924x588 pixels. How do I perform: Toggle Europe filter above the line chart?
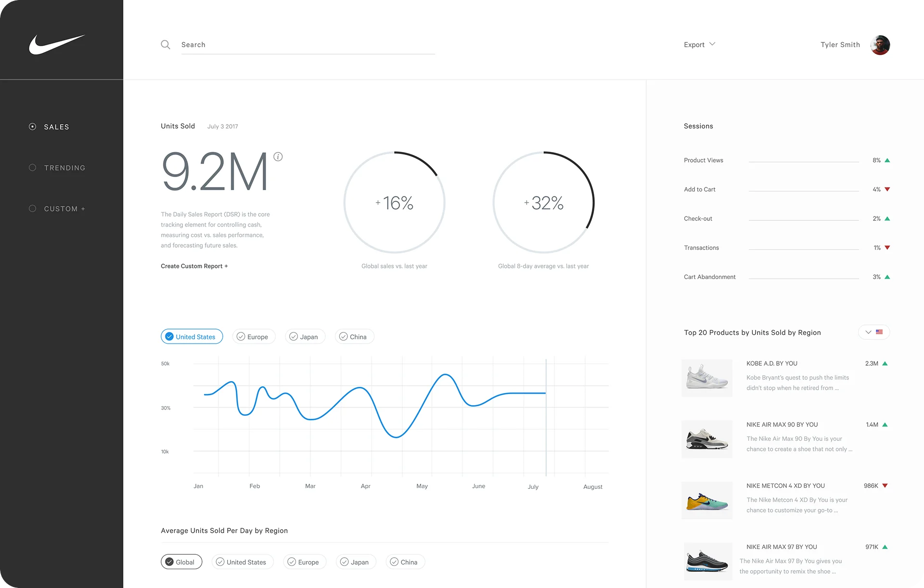[x=254, y=336]
